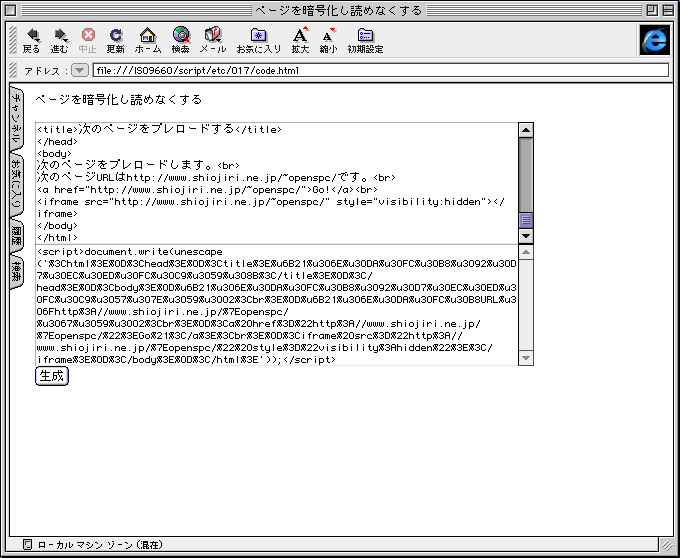This screenshot has height=558, width=680.
Task: Go back with the 戻る toolbar icon
Action: tap(31, 40)
